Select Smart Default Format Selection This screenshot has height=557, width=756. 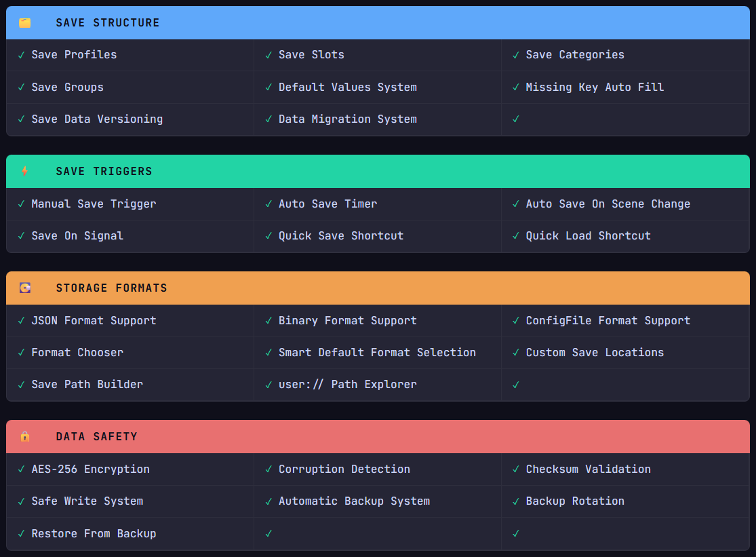click(x=377, y=353)
